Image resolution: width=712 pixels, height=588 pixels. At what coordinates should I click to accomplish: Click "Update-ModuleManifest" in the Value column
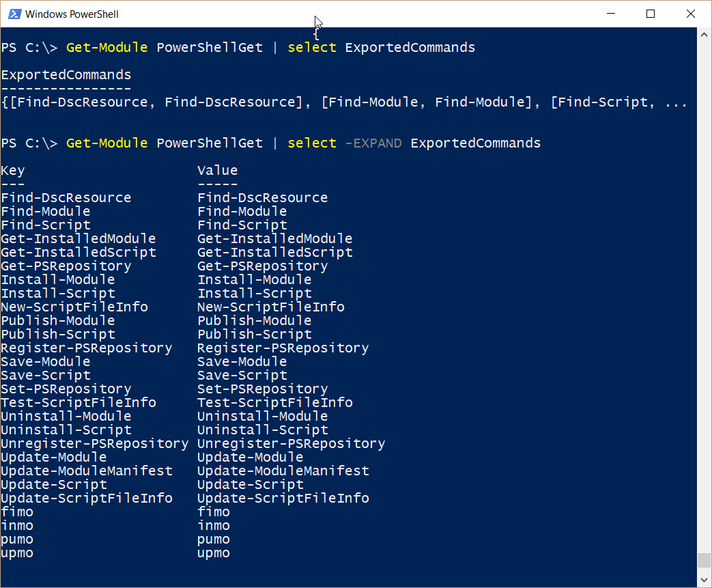tap(283, 471)
